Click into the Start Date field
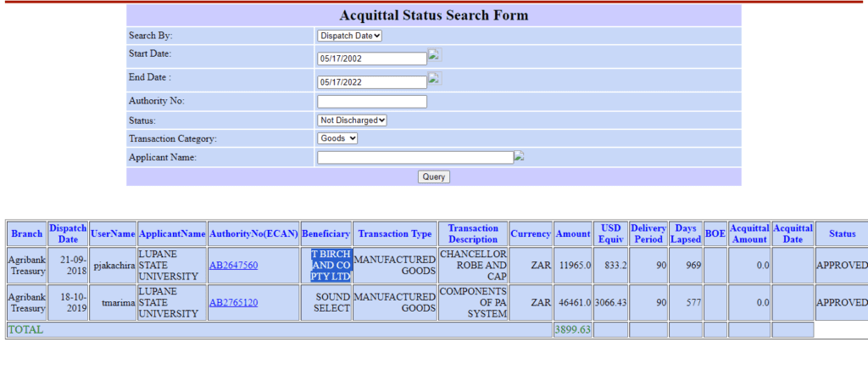 click(x=372, y=59)
